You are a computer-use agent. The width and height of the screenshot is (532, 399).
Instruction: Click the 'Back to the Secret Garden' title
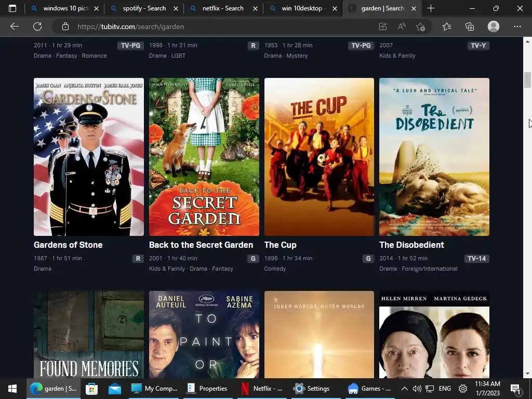coord(201,245)
